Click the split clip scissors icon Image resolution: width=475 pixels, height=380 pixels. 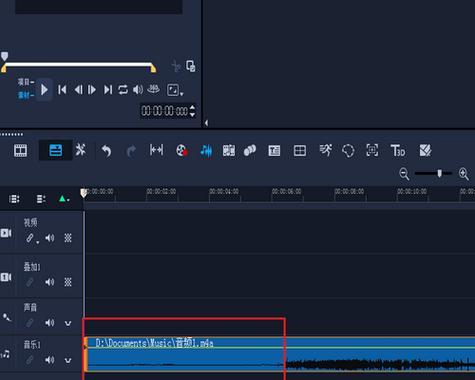point(176,66)
